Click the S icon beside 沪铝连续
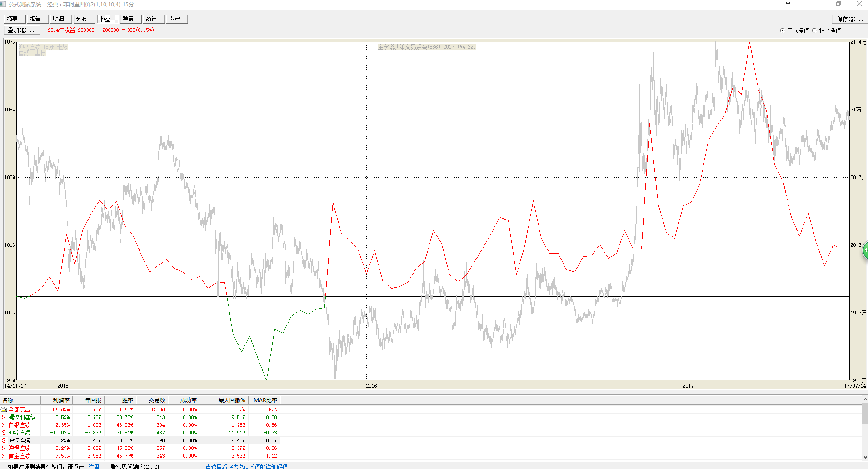The height and width of the screenshot is (469, 868). [x=4, y=448]
